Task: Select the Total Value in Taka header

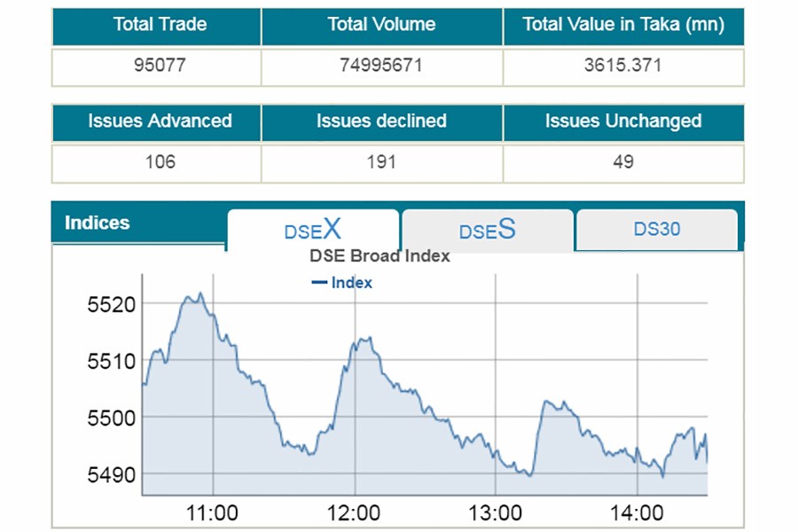Action: 623,26
